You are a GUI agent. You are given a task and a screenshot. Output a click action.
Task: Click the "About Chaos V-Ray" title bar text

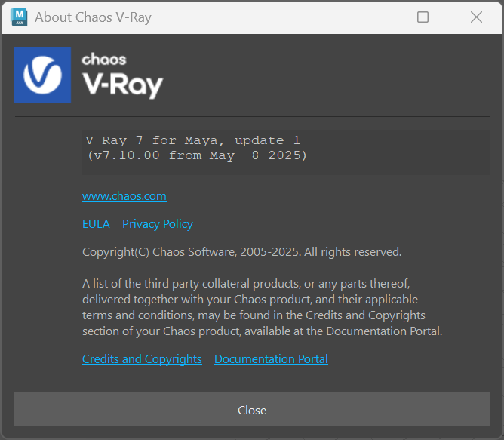(x=93, y=17)
